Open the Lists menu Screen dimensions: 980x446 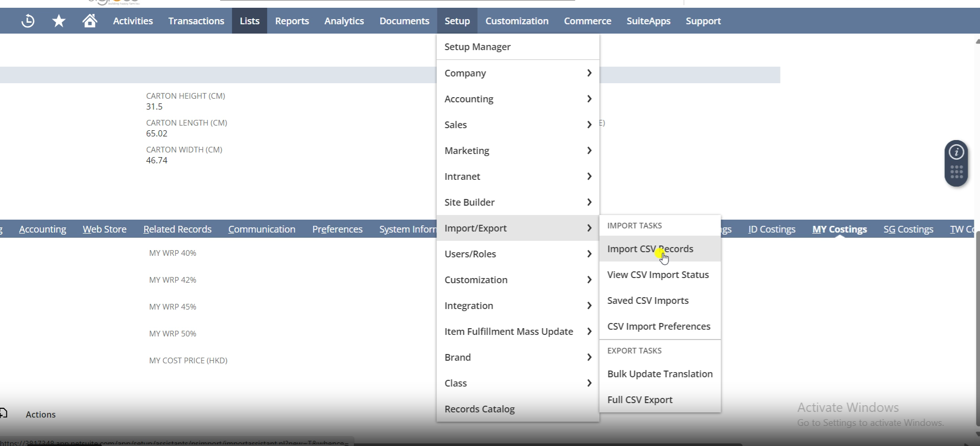tap(250, 21)
